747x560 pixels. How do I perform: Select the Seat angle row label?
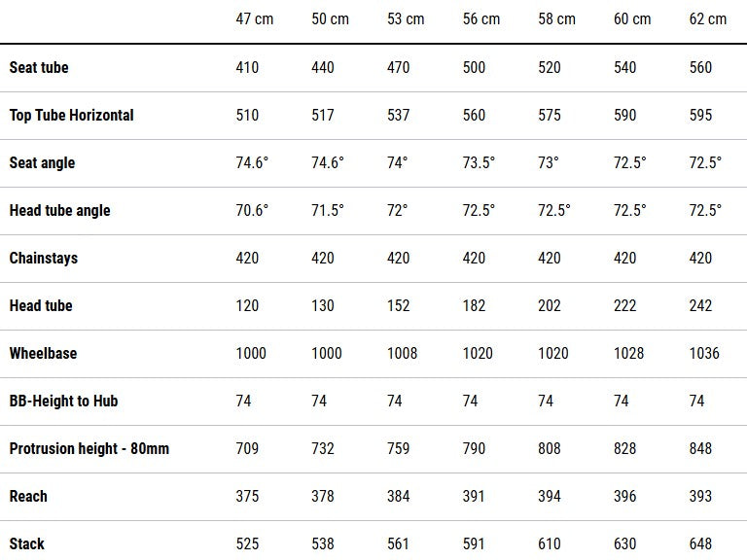(x=42, y=162)
